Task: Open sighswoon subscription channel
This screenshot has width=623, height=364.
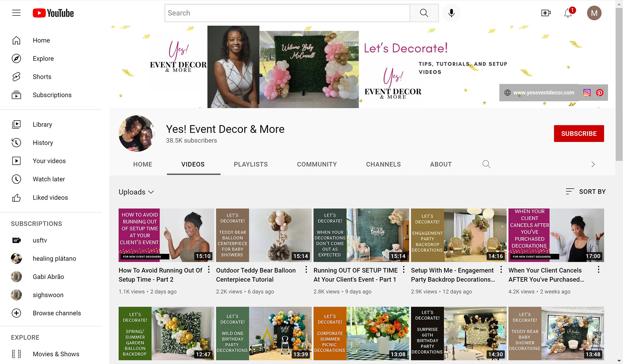Action: pyautogui.click(x=51, y=295)
